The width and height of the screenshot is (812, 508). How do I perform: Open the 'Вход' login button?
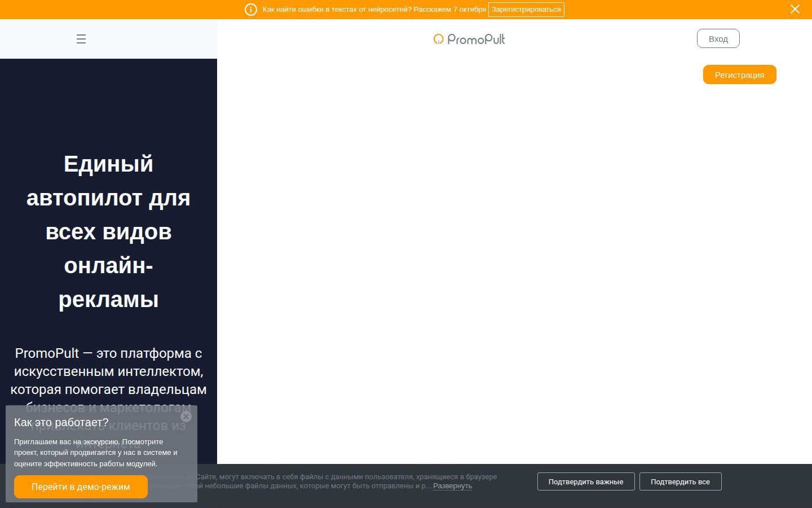tap(718, 39)
